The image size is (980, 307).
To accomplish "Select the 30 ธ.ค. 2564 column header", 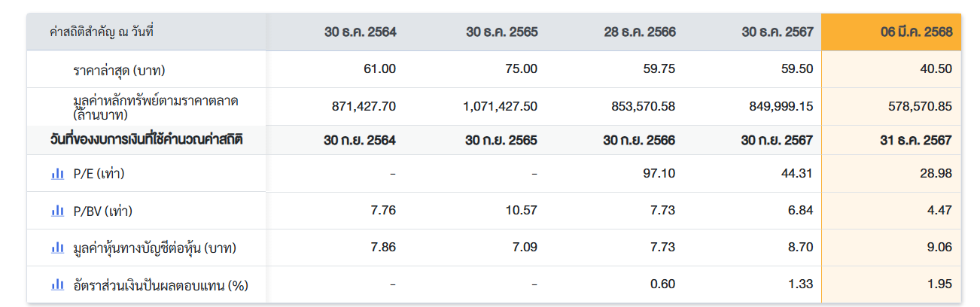I will [360, 32].
